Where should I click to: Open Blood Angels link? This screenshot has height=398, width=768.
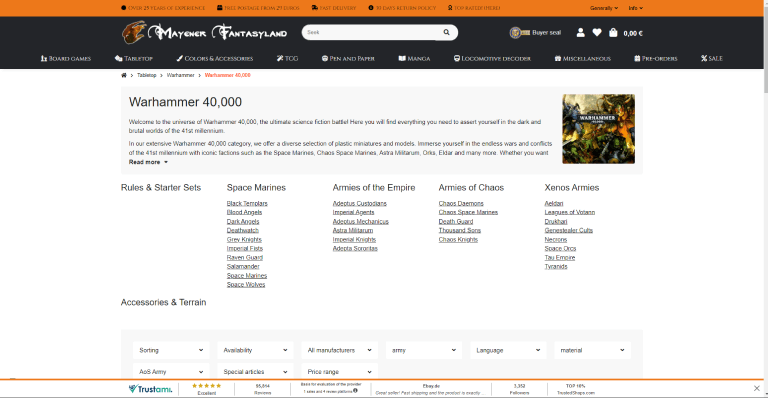click(x=244, y=212)
